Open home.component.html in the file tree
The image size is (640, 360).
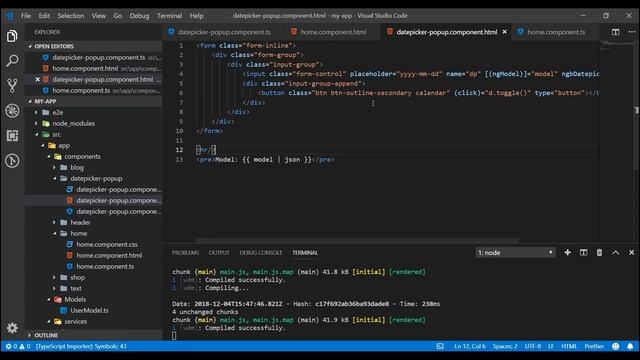click(x=94, y=256)
